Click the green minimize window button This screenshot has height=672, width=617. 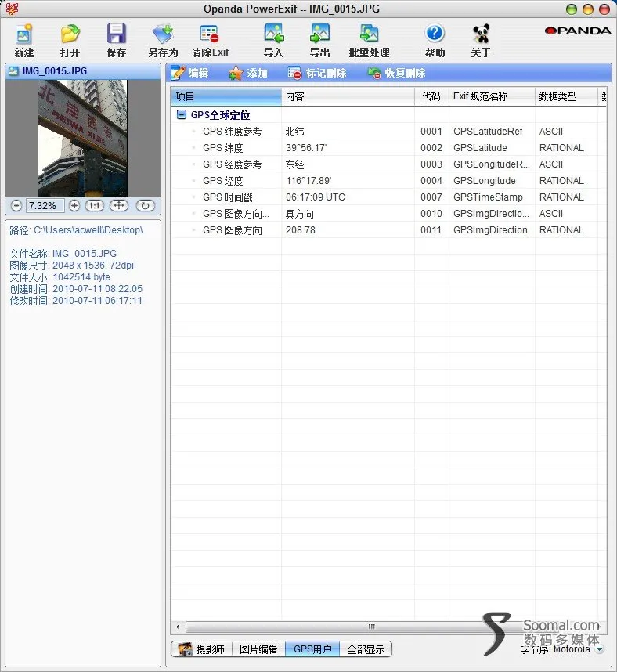(x=571, y=9)
